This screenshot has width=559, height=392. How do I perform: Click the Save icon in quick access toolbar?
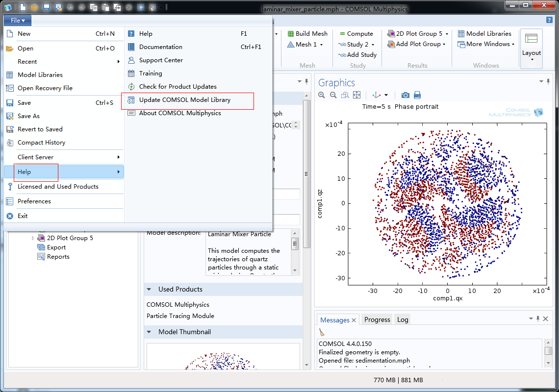[x=47, y=7]
